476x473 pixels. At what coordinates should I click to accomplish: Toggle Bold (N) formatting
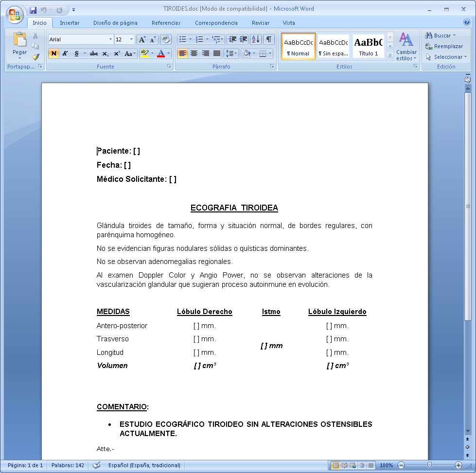tap(53, 53)
